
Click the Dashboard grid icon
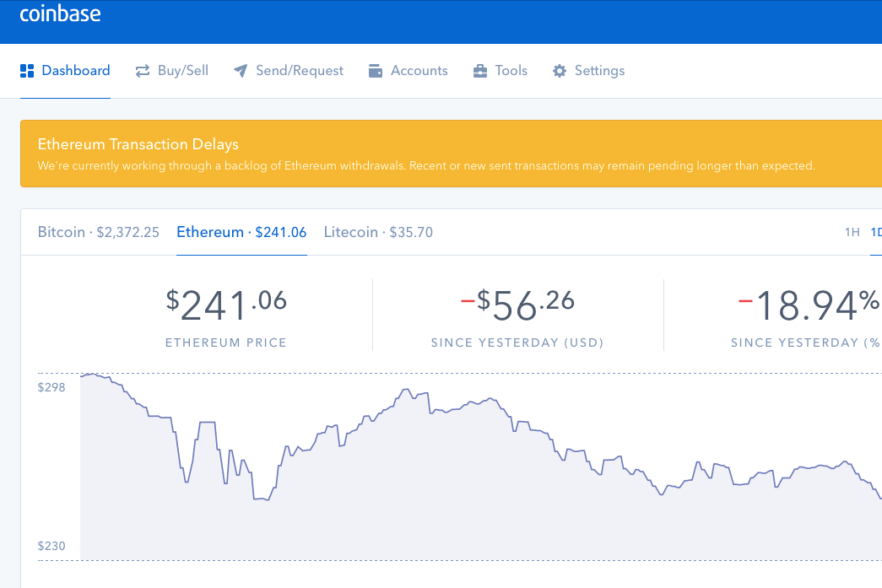click(27, 71)
